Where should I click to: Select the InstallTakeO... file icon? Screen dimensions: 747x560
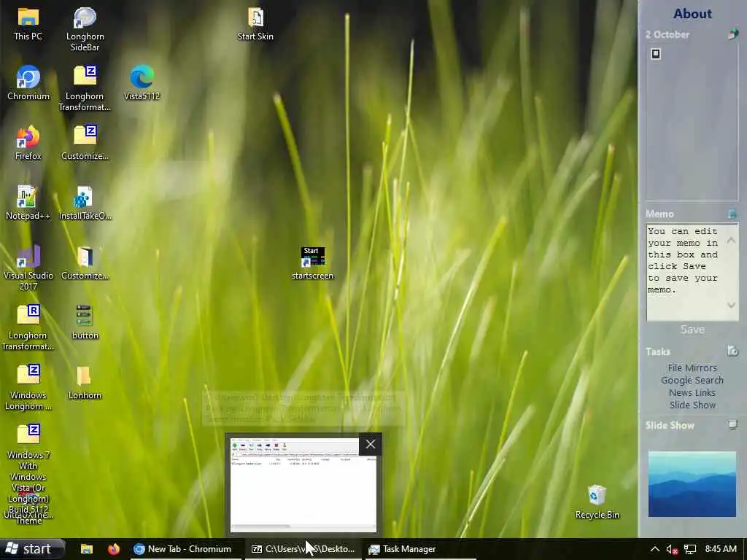pos(85,203)
